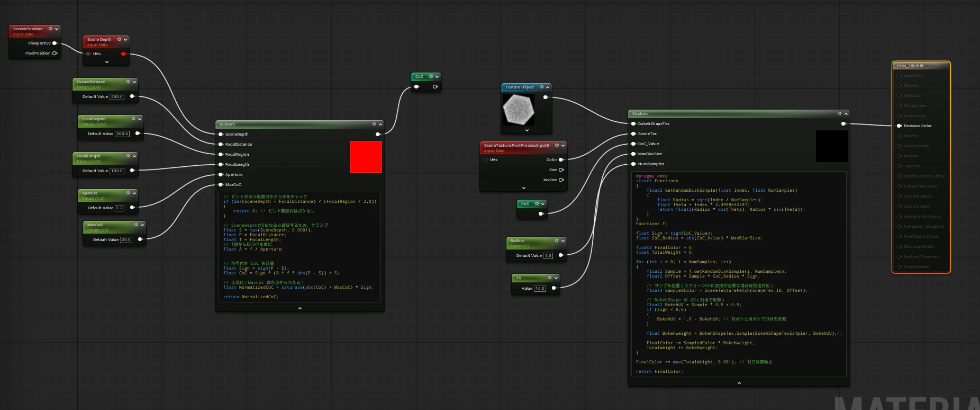The width and height of the screenshot is (980, 410).
Task: Toggle the round header icon on Apature node
Action: point(128,193)
